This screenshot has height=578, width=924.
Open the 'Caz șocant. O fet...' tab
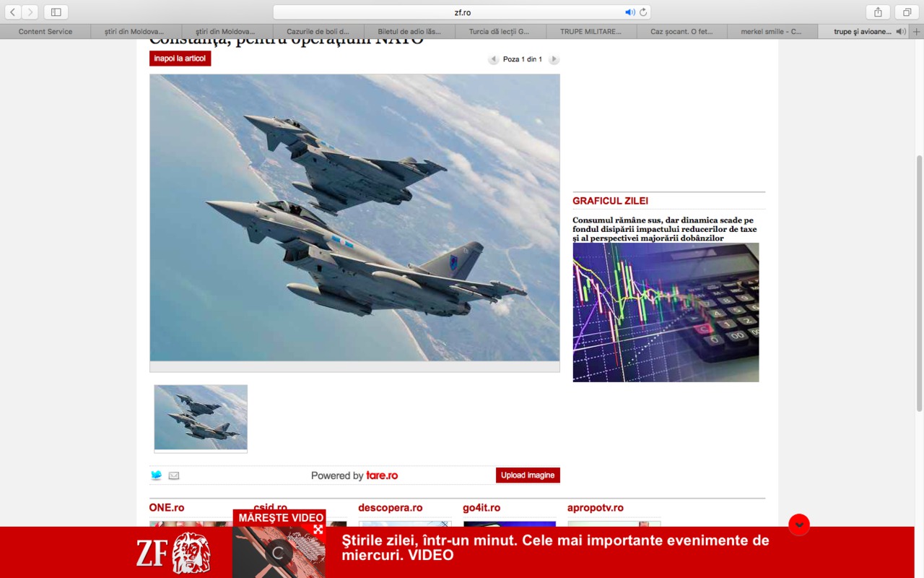click(681, 32)
